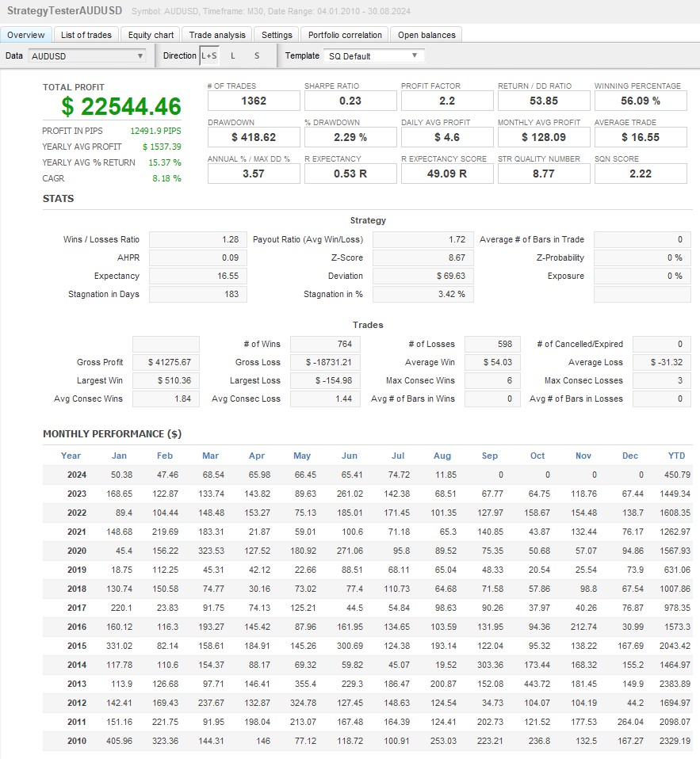This screenshot has height=759, width=700.
Task: Click Largest Win field $ 510.36
Action: point(166,380)
